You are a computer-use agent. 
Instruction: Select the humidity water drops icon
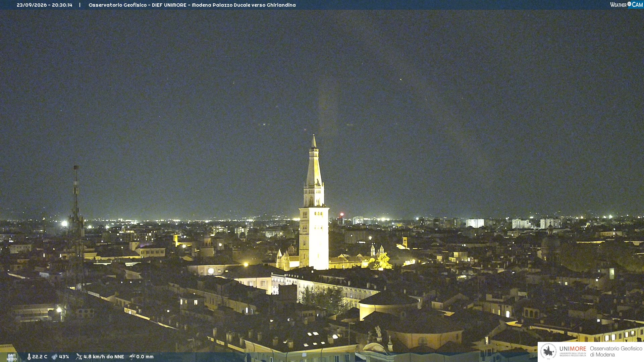(55, 357)
